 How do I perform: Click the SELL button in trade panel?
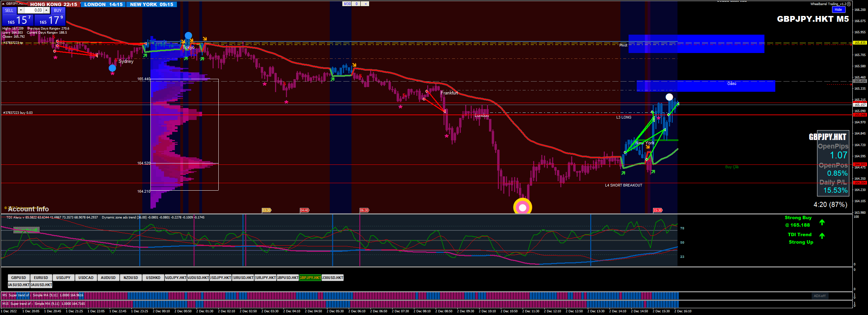point(9,11)
